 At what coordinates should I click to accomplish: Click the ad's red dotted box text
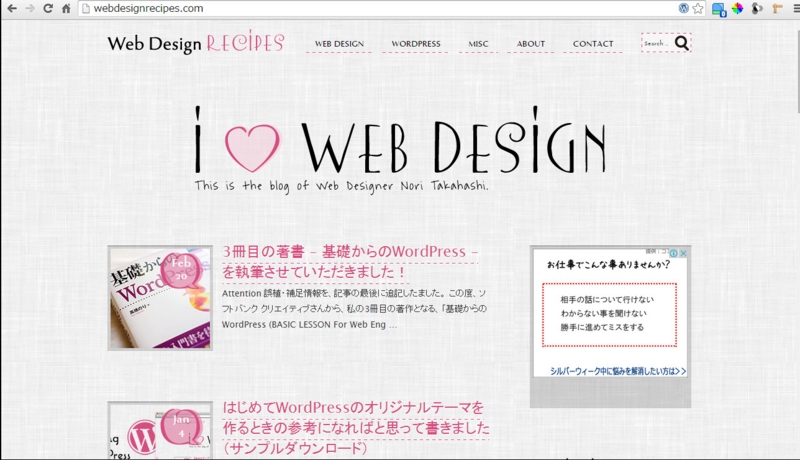click(x=609, y=314)
